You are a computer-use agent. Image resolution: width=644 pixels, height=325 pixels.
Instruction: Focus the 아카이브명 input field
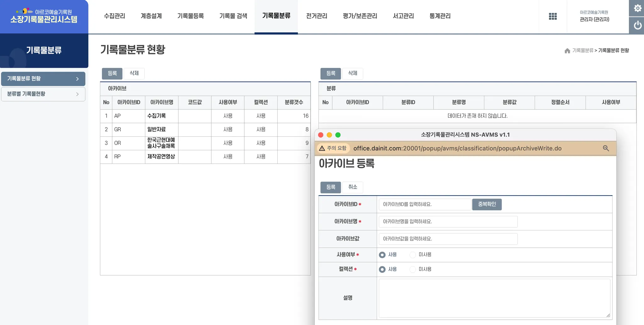pos(448,222)
